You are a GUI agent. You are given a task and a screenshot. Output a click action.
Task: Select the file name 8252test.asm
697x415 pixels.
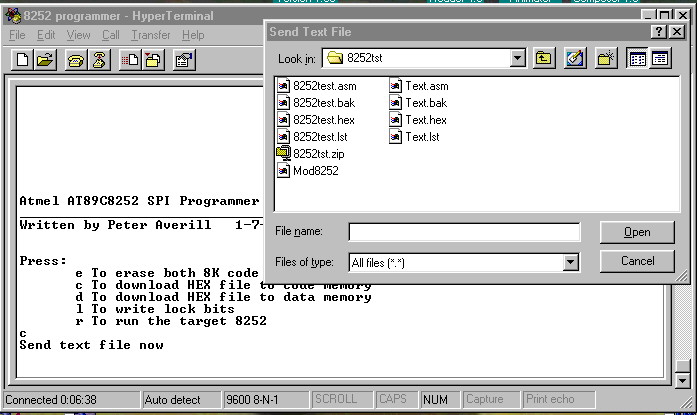point(324,86)
